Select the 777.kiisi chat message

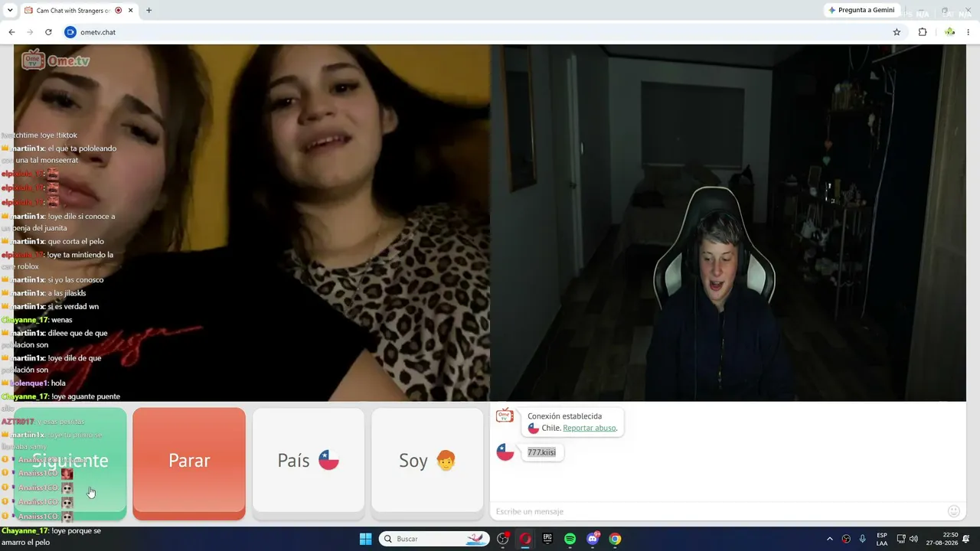[541, 452]
